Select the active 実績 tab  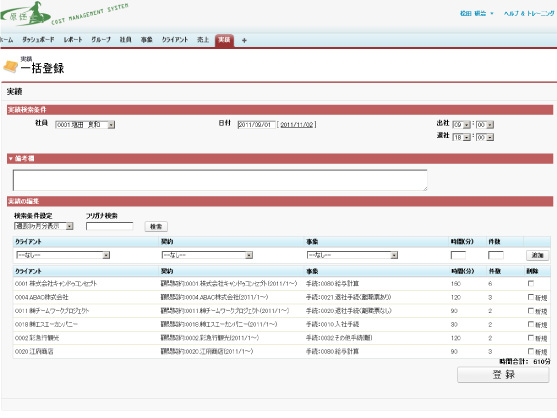(x=224, y=40)
